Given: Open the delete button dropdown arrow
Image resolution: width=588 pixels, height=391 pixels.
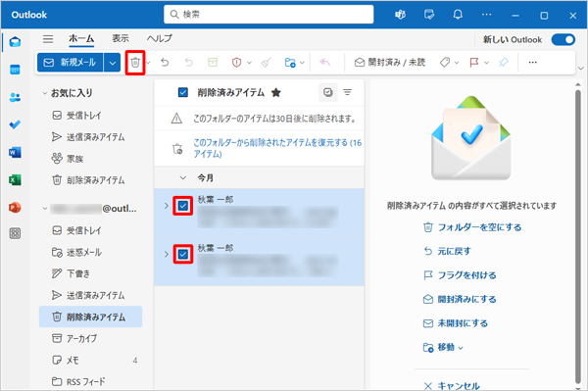Looking at the screenshot, I should tap(149, 63).
